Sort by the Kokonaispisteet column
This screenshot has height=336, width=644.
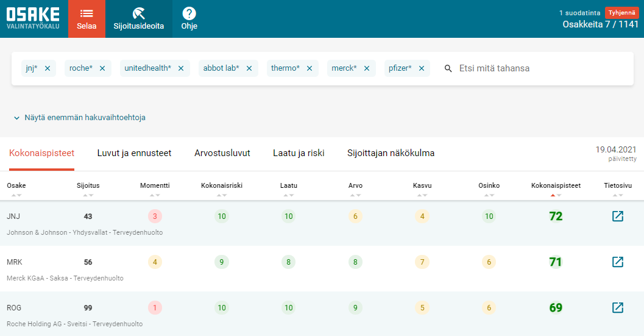(x=555, y=185)
